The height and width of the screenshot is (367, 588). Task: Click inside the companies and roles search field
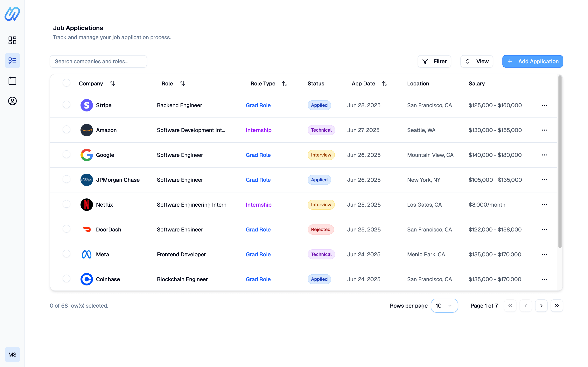click(98, 61)
